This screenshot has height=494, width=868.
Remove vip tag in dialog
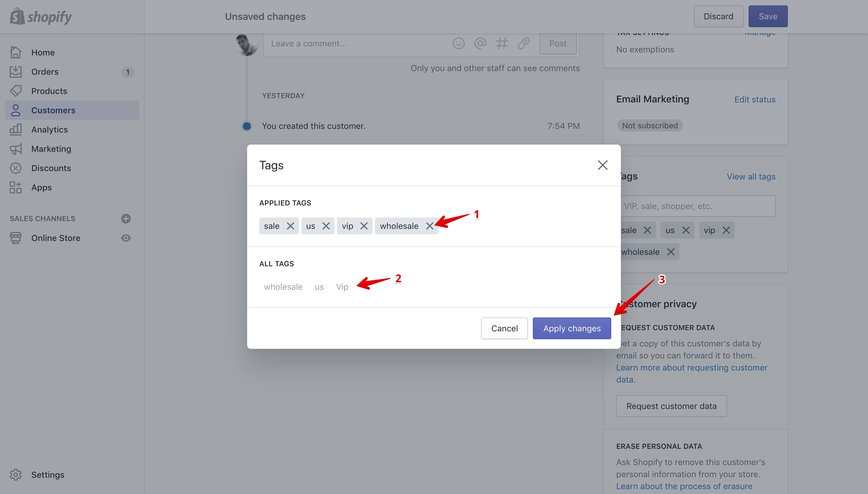point(364,226)
